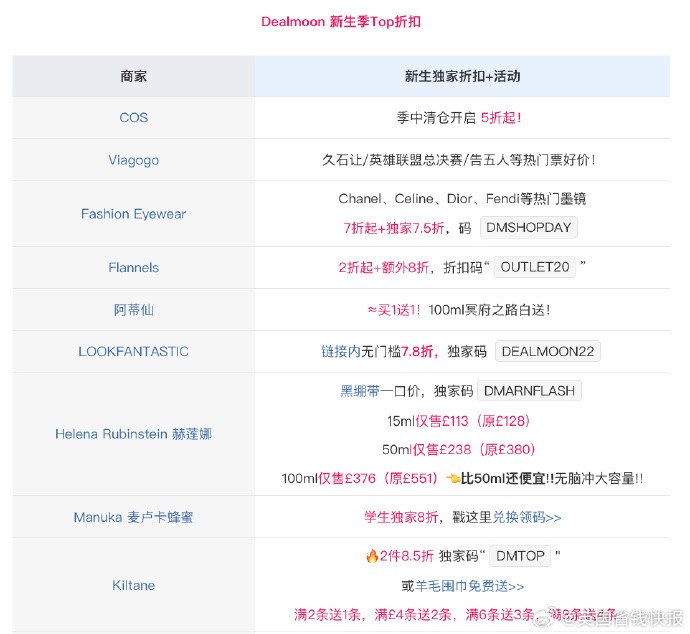Open the COS merchant link
Image resolution: width=690 pixels, height=634 pixels.
click(x=133, y=117)
